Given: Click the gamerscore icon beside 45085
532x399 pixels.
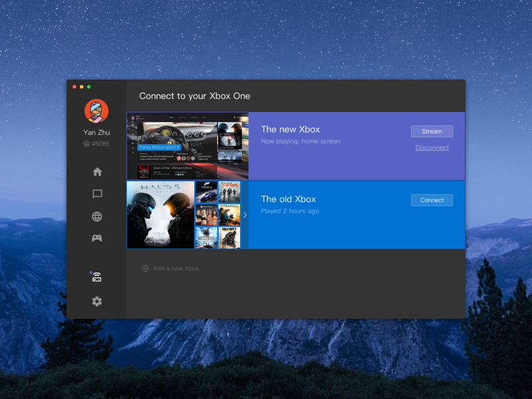Looking at the screenshot, I should point(86,144).
